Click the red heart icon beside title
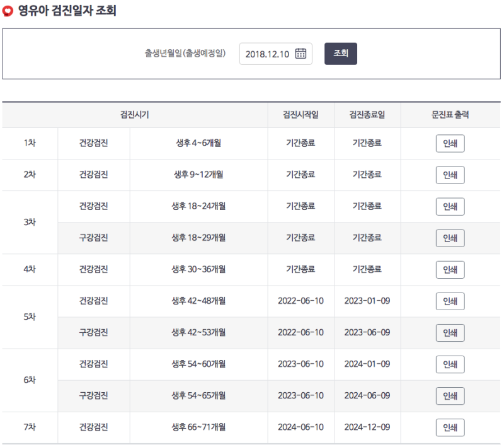This screenshot has width=504, height=447. (8, 11)
